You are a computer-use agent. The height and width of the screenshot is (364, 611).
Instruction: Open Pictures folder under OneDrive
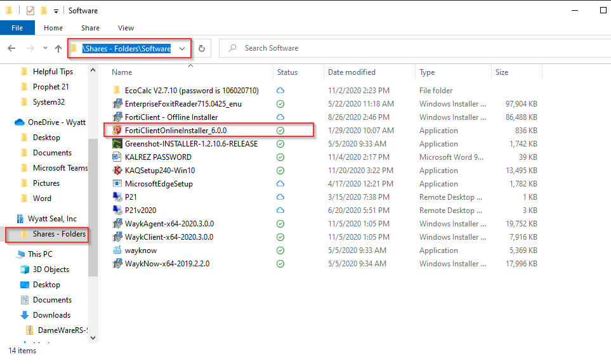(x=46, y=183)
